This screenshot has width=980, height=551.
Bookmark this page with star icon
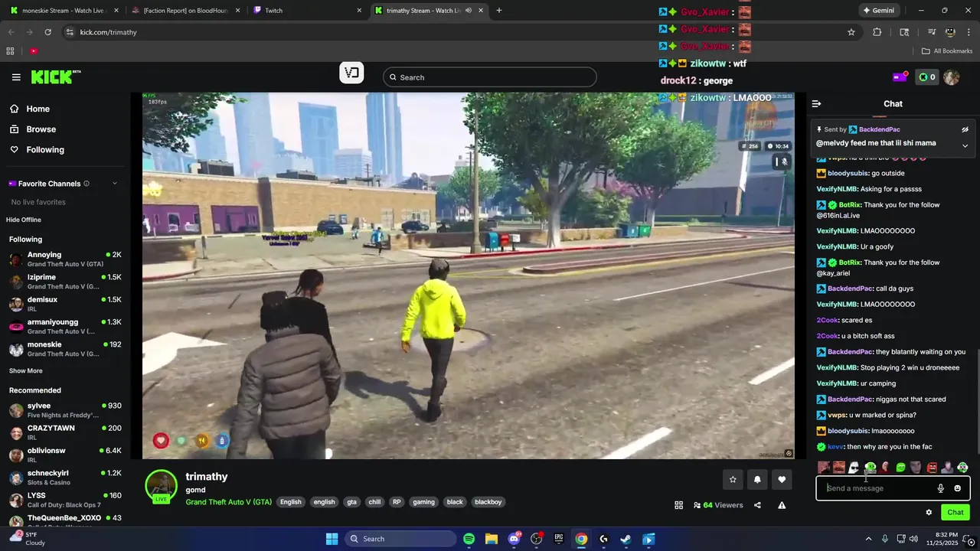pos(851,32)
